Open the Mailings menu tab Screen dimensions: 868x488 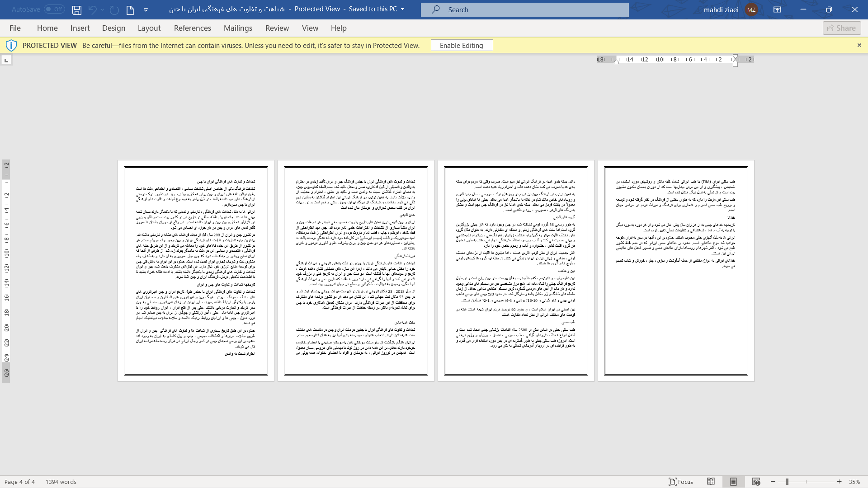[238, 28]
